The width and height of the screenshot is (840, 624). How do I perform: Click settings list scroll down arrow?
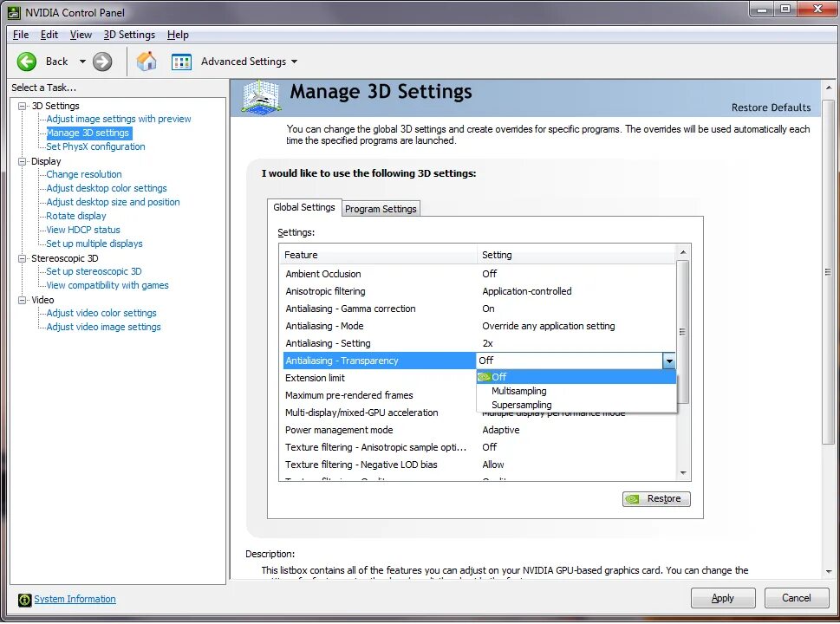pos(683,473)
